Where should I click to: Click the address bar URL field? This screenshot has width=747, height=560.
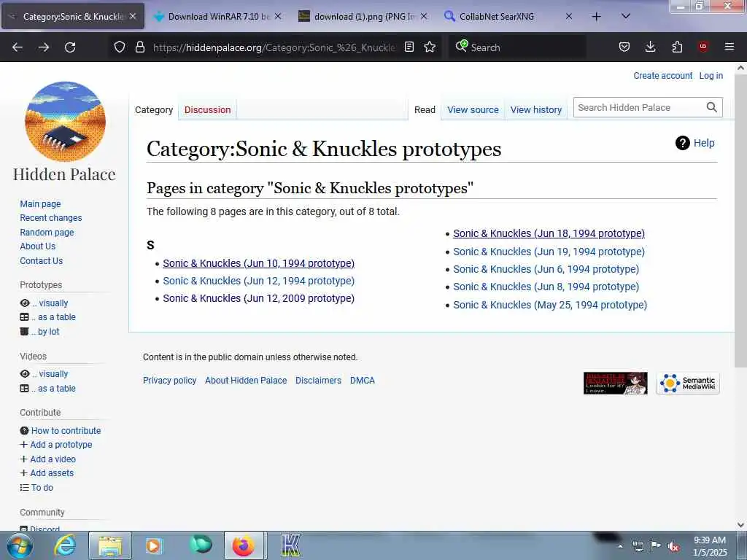tap(274, 47)
